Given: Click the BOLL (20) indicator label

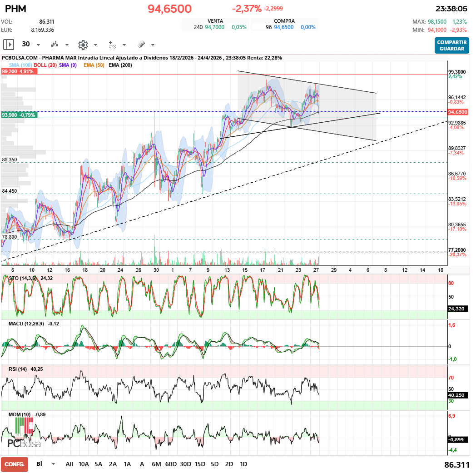Looking at the screenshot, I should (x=45, y=65).
